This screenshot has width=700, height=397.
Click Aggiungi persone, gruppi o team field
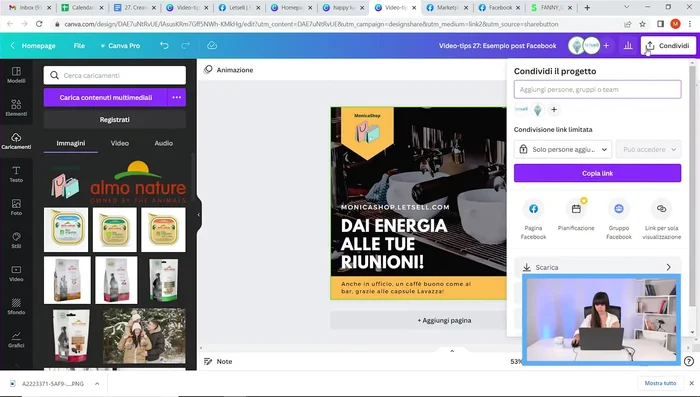[x=597, y=89]
